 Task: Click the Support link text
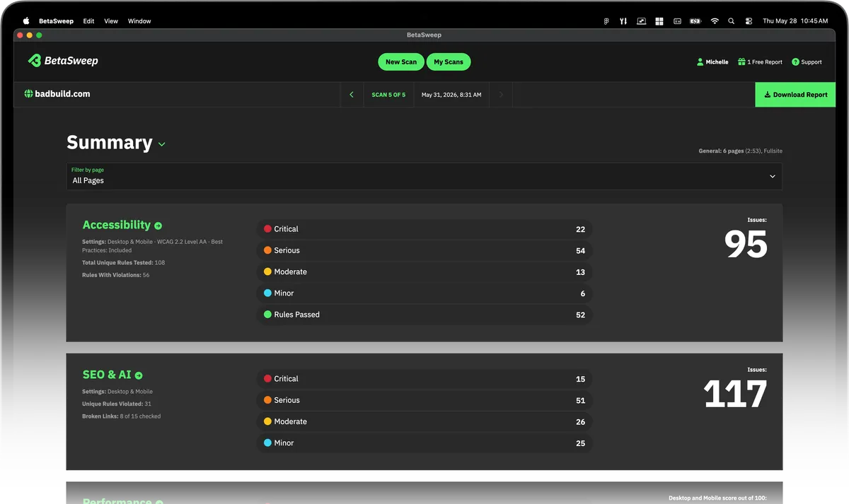tap(812, 62)
